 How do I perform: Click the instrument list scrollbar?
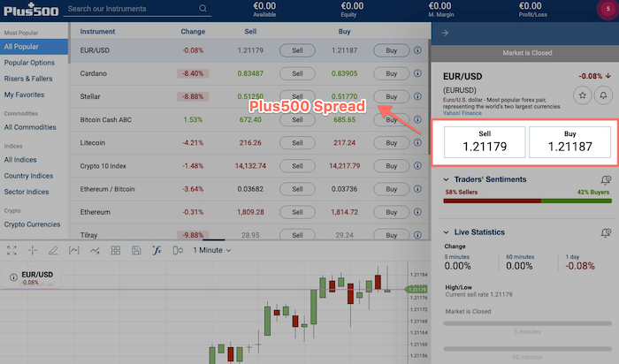coord(430,96)
